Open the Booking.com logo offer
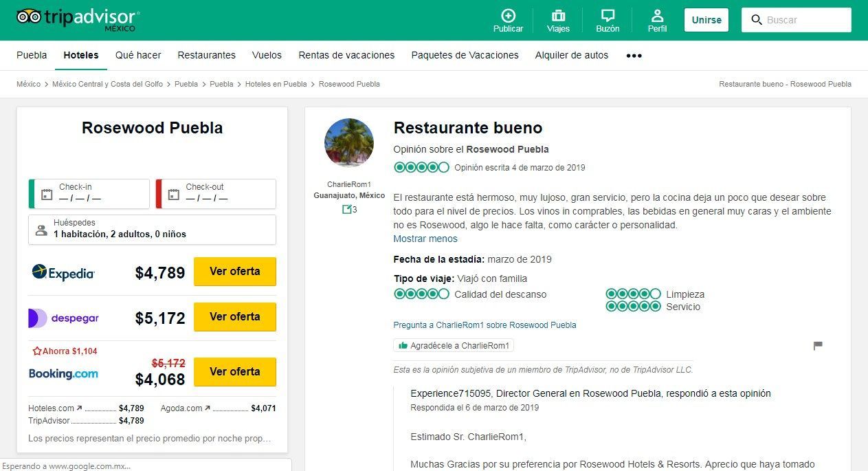The image size is (868, 471). [x=63, y=373]
